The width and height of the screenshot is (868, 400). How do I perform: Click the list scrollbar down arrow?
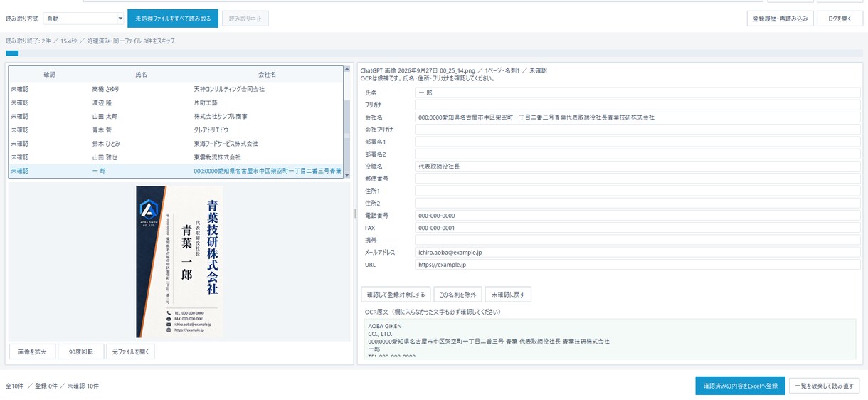[346, 174]
